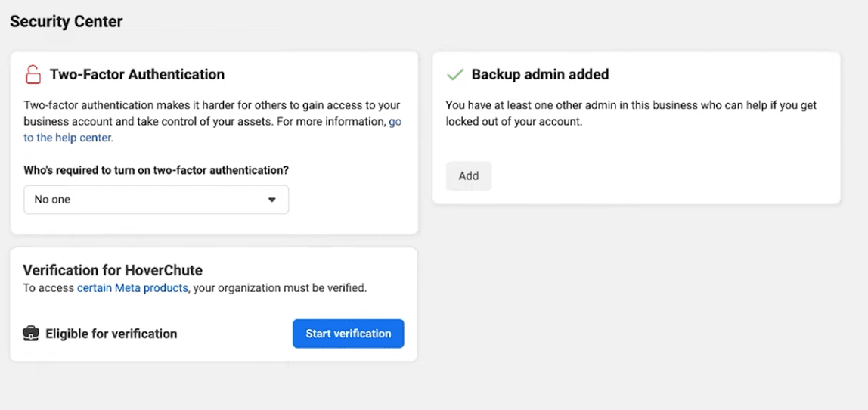Screen dimensions: 868x410
Task: Select the Two-Factor Authentication heading
Action: pyautogui.click(x=137, y=74)
